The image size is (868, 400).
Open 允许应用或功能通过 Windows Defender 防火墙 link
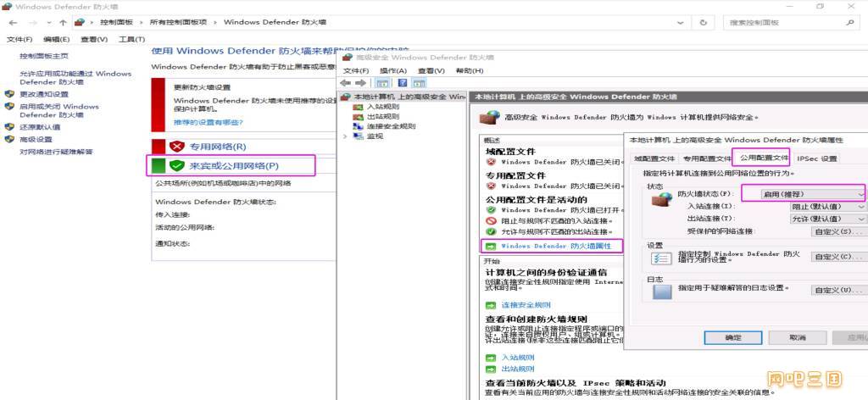tap(75, 77)
